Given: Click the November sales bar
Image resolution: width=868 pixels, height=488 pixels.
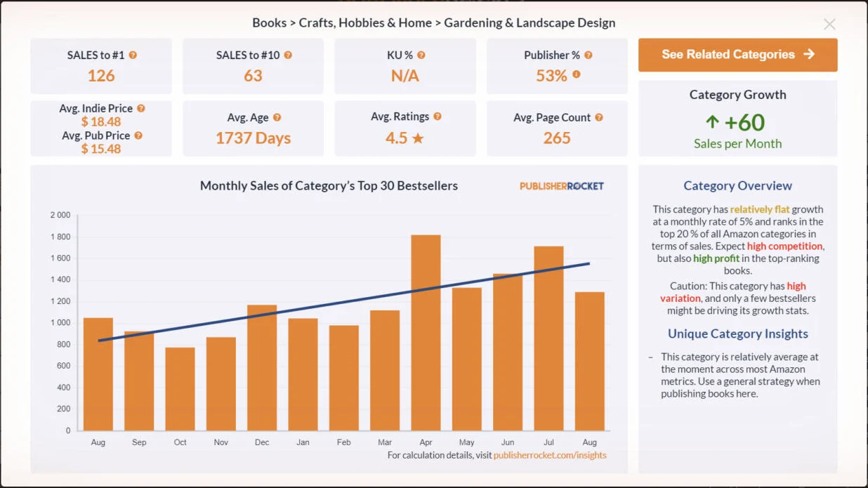Looking at the screenshot, I should [x=221, y=384].
